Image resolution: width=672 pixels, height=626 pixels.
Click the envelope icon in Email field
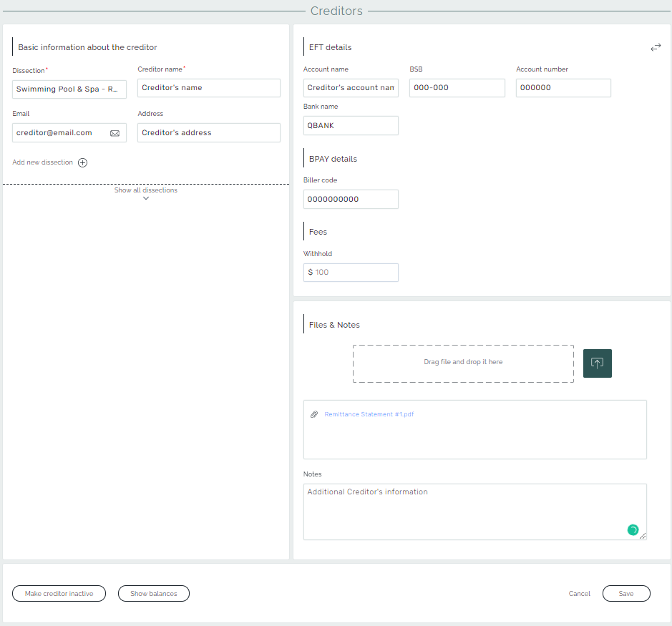[x=115, y=133]
